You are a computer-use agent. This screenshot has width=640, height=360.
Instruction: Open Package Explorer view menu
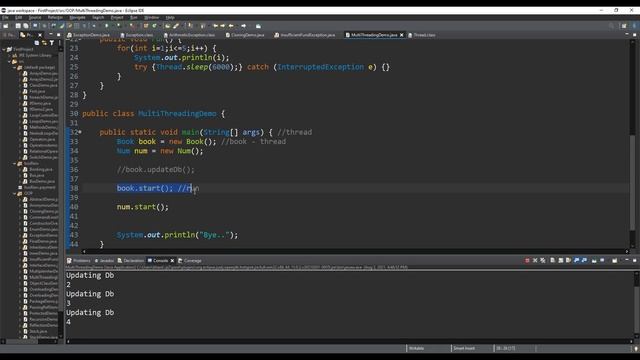(60, 42)
